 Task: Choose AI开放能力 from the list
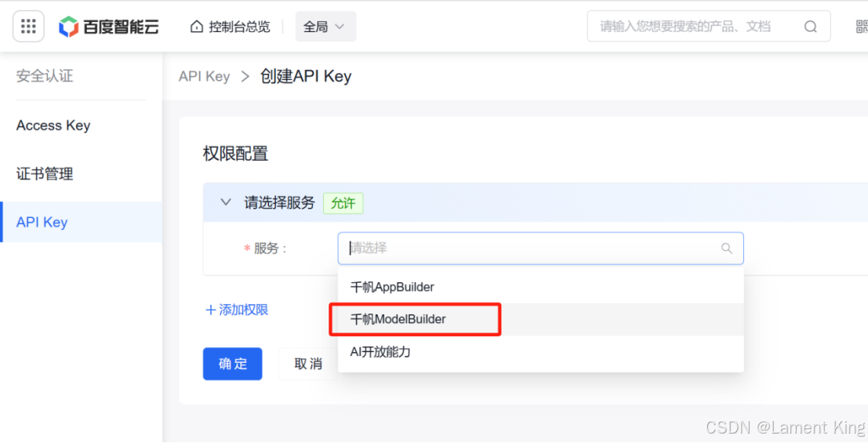(x=540, y=351)
